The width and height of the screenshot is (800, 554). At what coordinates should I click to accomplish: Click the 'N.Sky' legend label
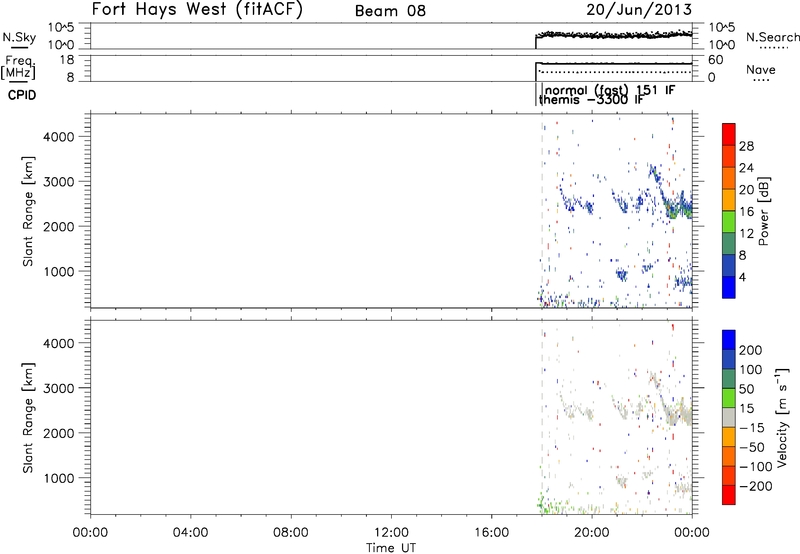click(19, 37)
